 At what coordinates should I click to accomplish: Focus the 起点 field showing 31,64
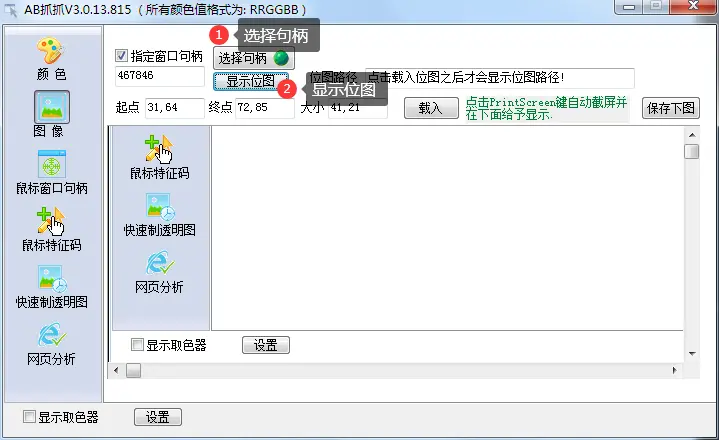[x=175, y=108]
